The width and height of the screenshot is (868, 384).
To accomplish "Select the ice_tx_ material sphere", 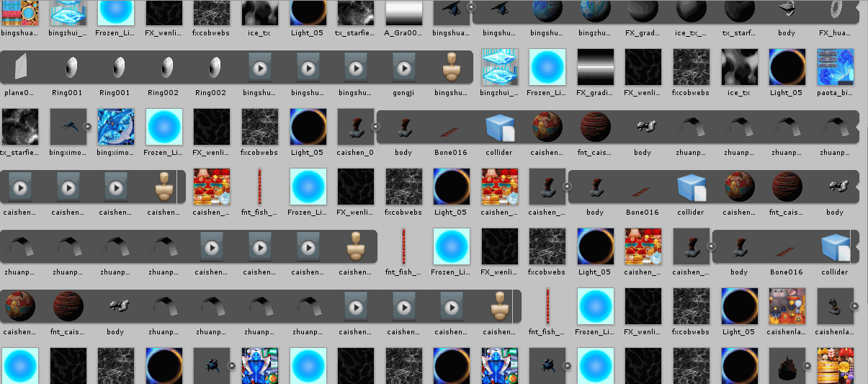I will coord(690,12).
